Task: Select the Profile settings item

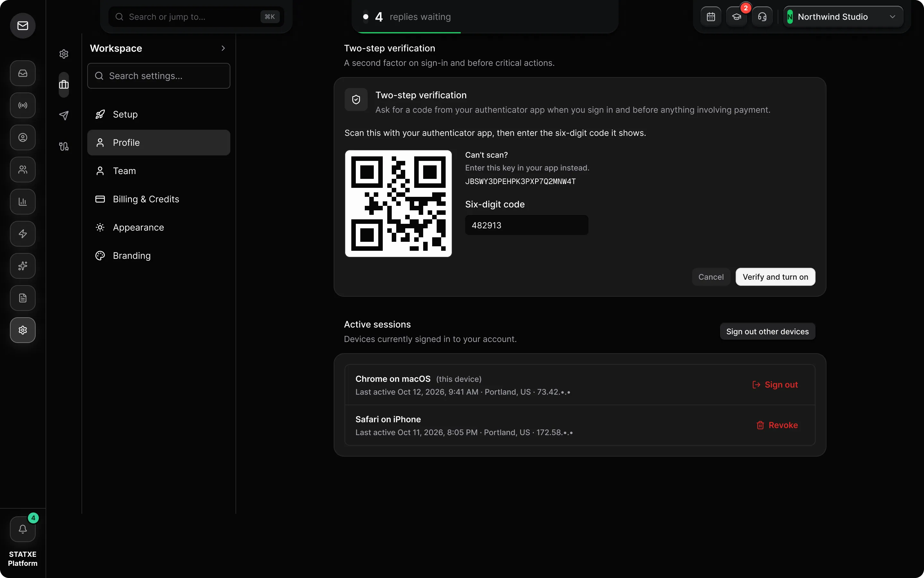Action: pos(159,143)
